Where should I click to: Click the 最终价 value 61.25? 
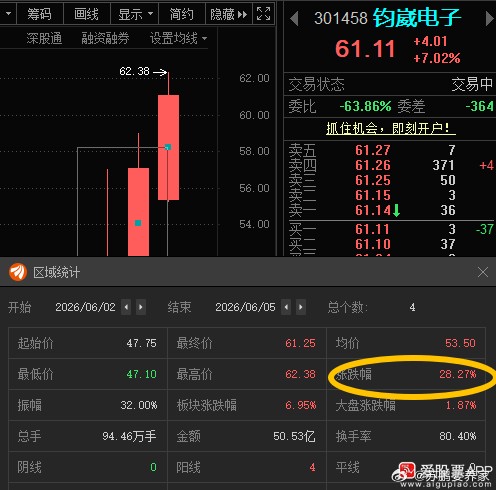[300, 343]
